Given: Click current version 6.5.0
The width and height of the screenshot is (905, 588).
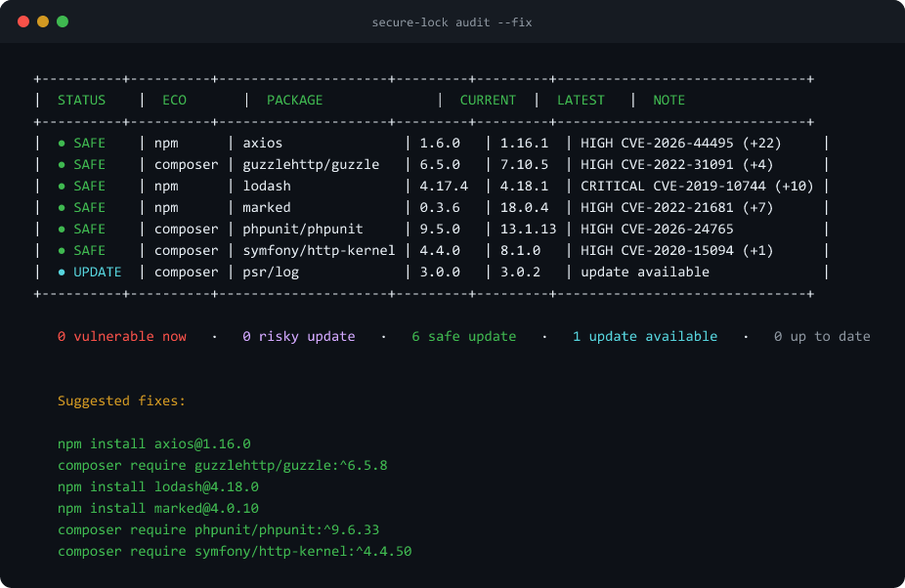Looking at the screenshot, I should 440,164.
